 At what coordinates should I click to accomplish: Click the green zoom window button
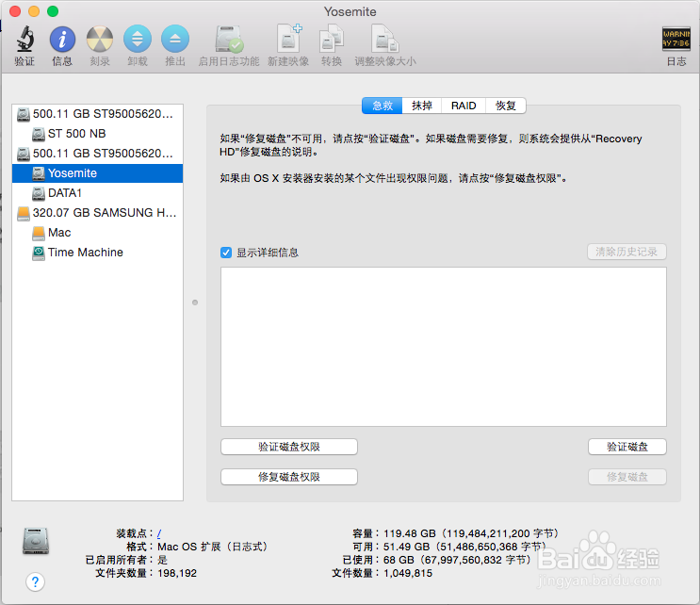[x=53, y=11]
